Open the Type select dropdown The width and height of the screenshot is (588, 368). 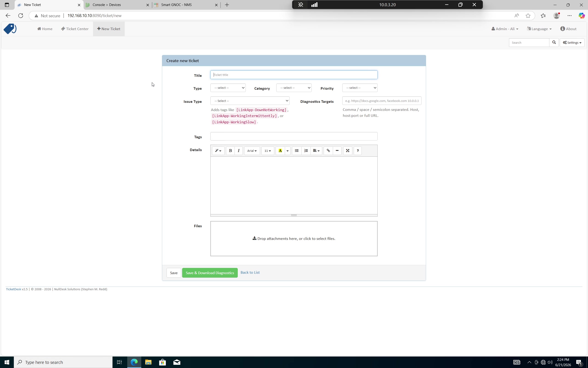pos(228,88)
